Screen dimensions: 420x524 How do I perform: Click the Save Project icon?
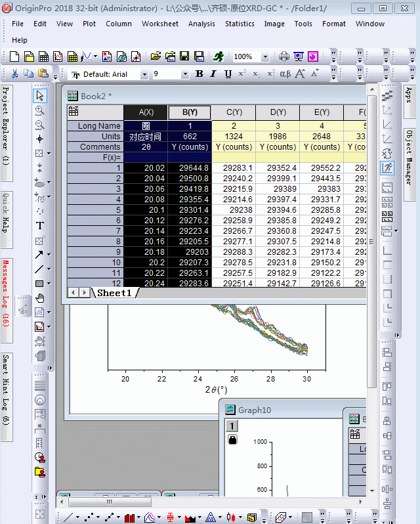click(184, 56)
